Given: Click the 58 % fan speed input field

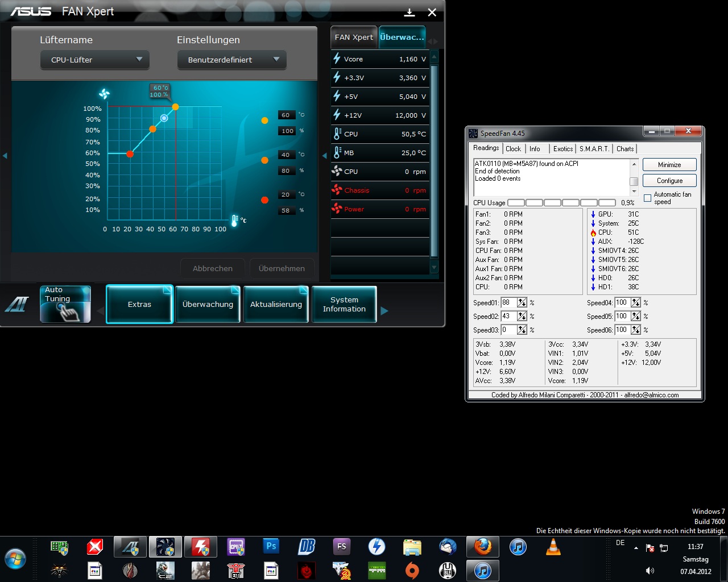Looking at the screenshot, I should coord(286,210).
